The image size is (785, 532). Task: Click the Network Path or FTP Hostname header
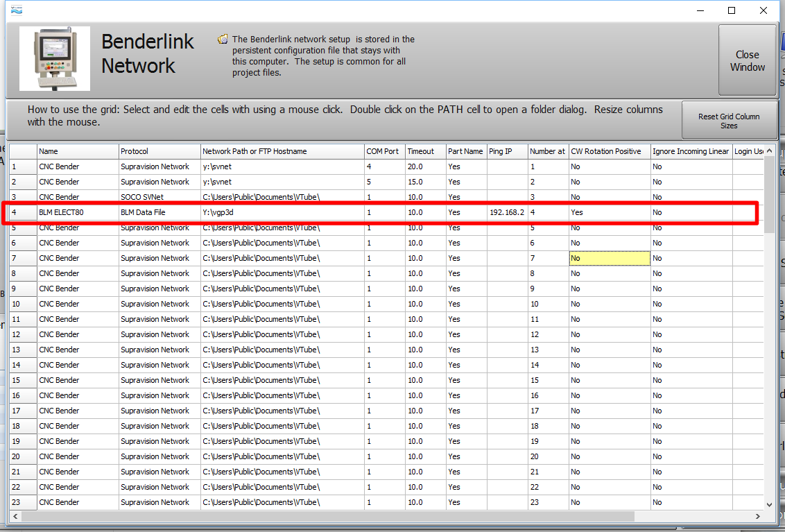click(x=282, y=151)
